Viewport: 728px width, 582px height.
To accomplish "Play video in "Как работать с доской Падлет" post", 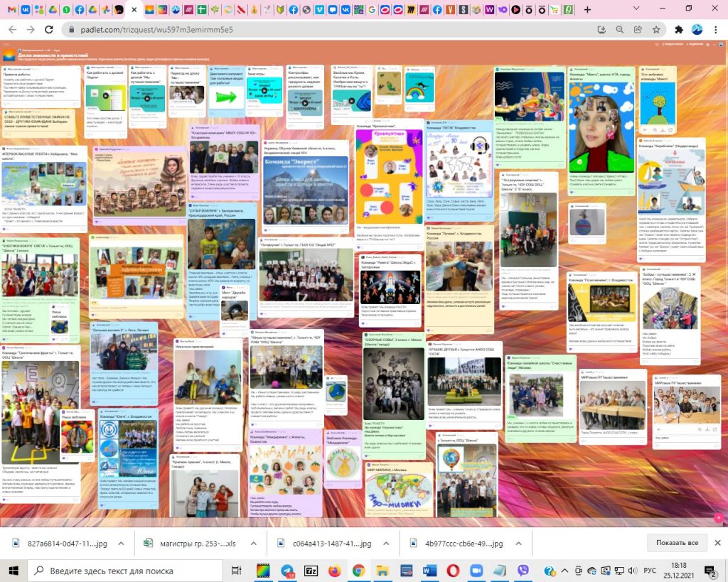I will point(105,95).
